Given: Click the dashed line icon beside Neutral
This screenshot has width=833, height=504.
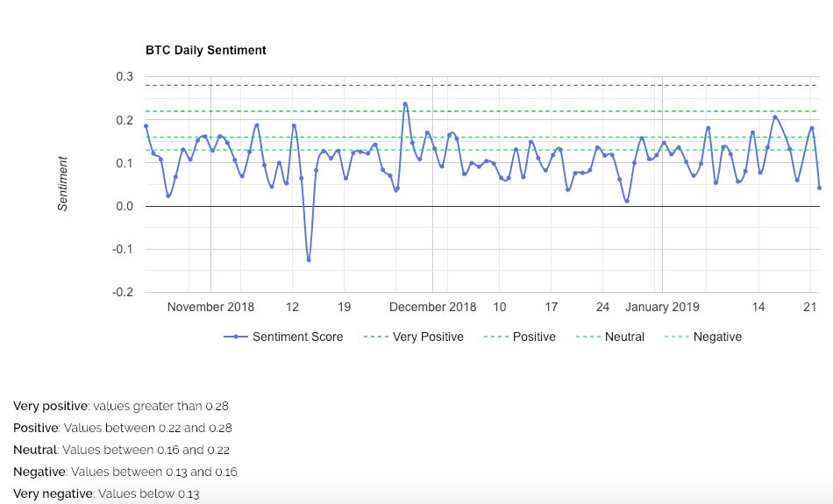Looking at the screenshot, I should tap(587, 337).
